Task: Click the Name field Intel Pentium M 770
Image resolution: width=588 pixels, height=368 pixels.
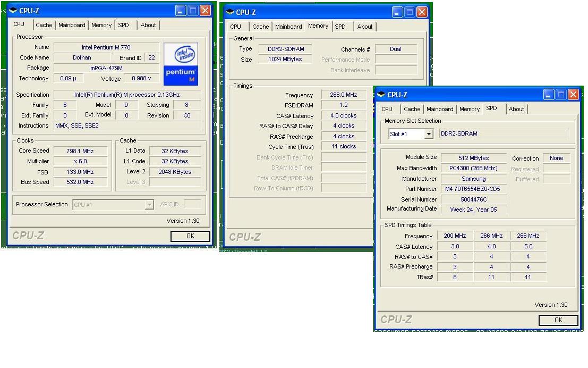Action: click(106, 47)
